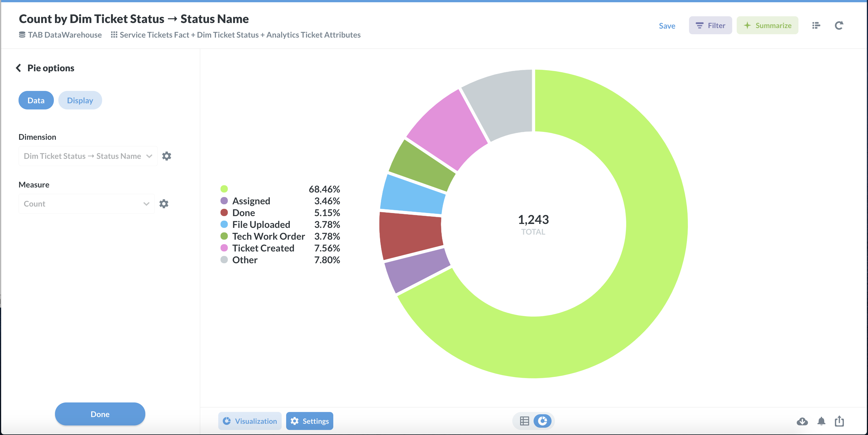Open notifications via the bell icon
Viewport: 868px width, 435px height.
(x=821, y=422)
